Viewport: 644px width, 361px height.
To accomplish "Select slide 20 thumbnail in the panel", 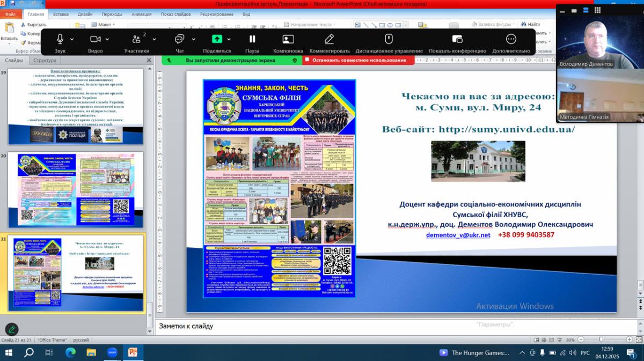I will pos(76,189).
